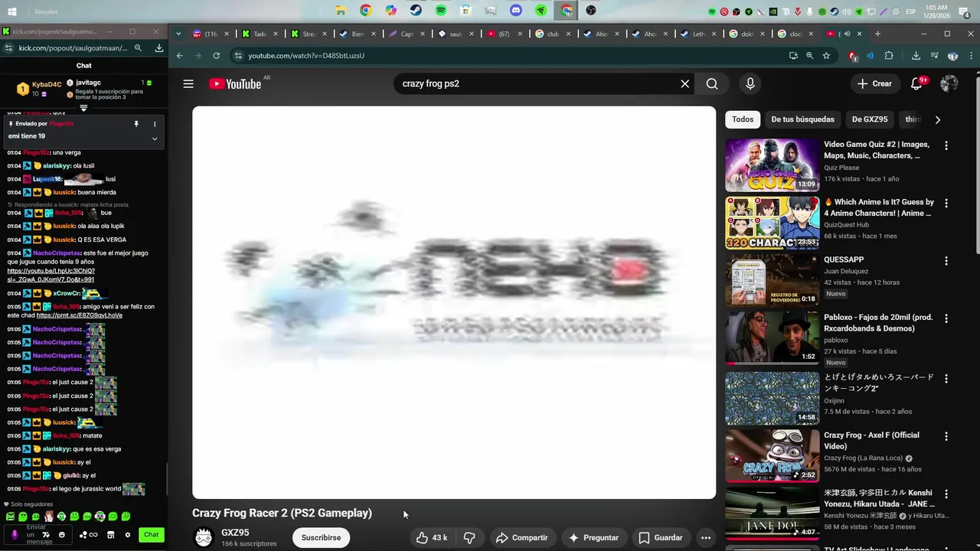
Task: Open options for Crazy Frog - Axel F
Action: click(946, 436)
